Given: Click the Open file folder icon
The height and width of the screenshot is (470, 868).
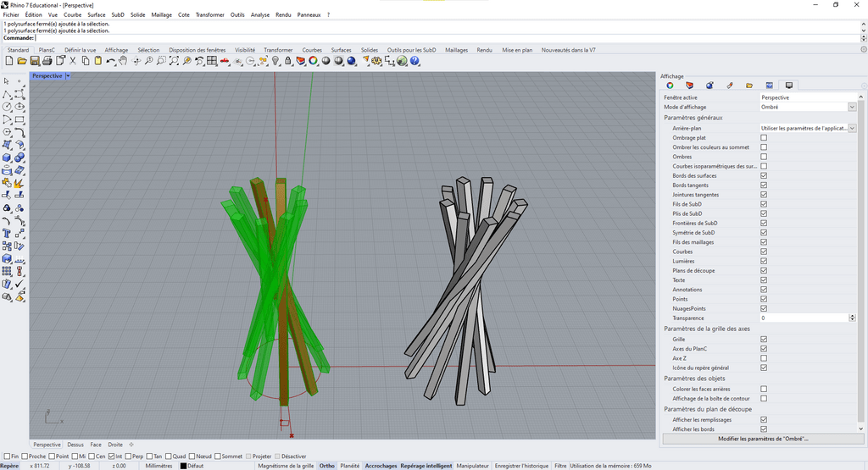Looking at the screenshot, I should pyautogui.click(x=21, y=61).
